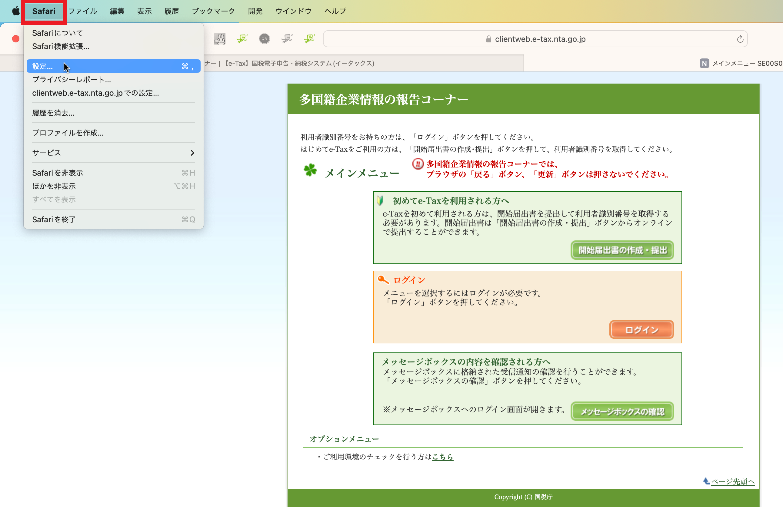Click the green e-Tax extension icon next to the address bar

309,39
